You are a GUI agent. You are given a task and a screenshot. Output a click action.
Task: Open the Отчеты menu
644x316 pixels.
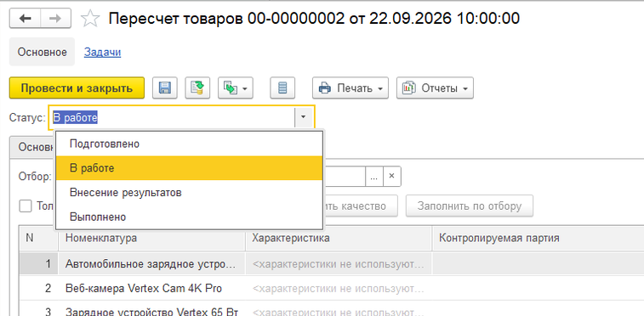click(x=435, y=87)
